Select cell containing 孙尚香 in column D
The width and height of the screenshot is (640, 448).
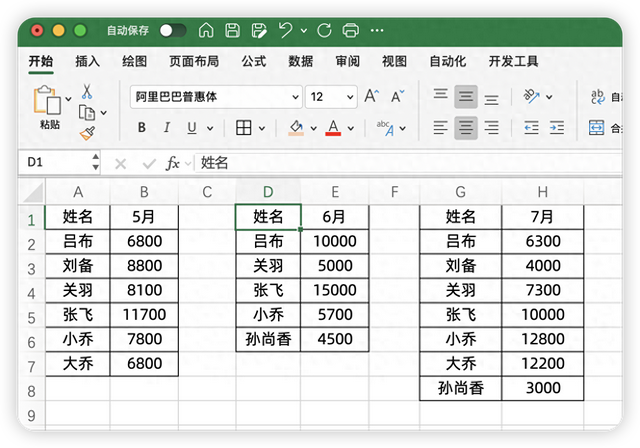click(x=268, y=339)
